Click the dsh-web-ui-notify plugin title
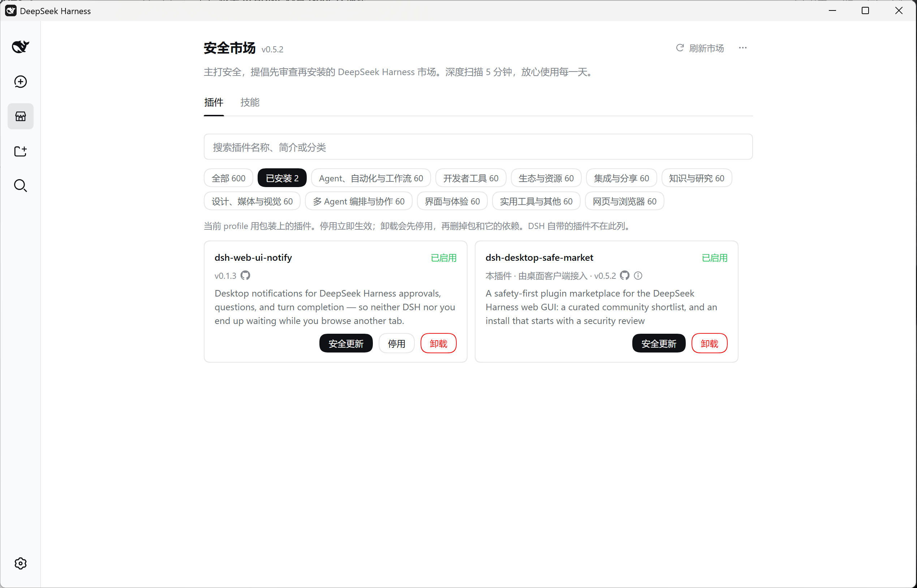Viewport: 917px width, 588px height. click(253, 258)
